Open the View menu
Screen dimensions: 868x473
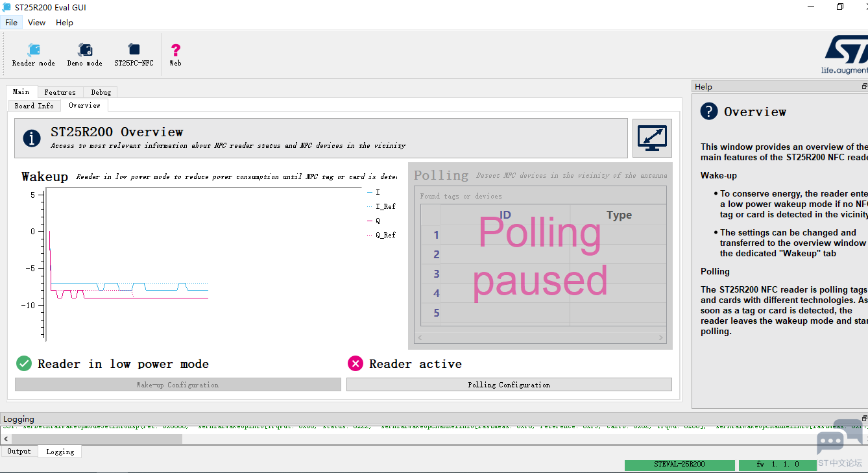tap(37, 22)
